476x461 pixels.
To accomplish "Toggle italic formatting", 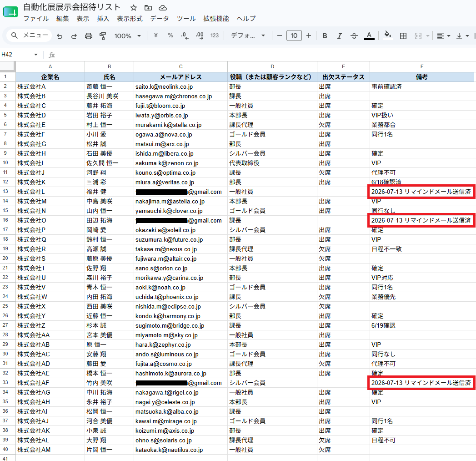I will pos(340,36).
